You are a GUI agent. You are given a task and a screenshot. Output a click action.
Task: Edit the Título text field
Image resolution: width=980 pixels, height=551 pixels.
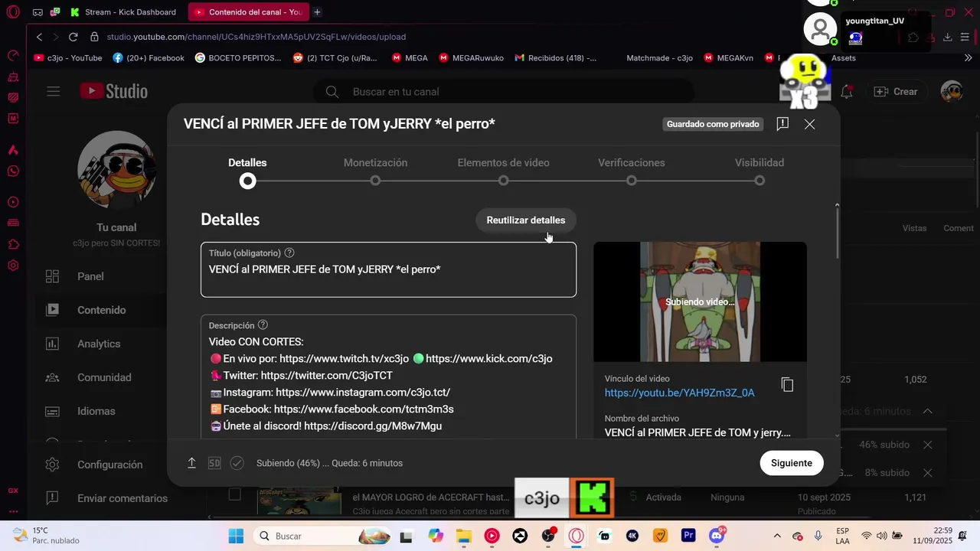tap(388, 269)
